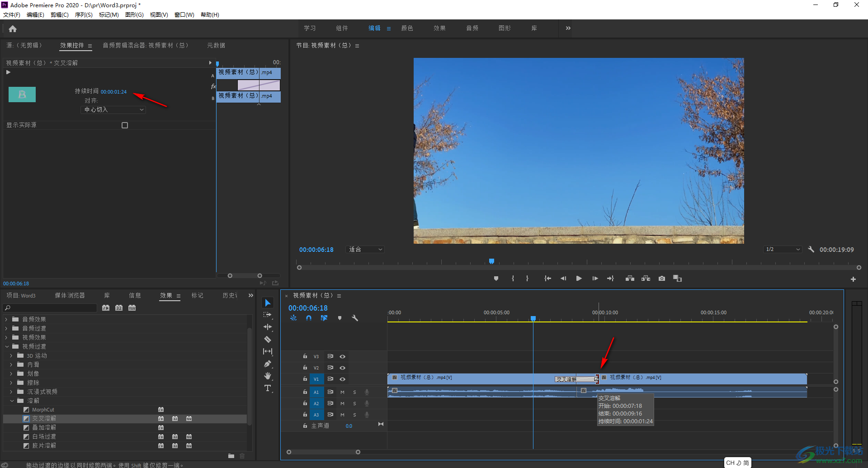Toggle Sync Lock for track A1
868x468 pixels.
pos(330,392)
